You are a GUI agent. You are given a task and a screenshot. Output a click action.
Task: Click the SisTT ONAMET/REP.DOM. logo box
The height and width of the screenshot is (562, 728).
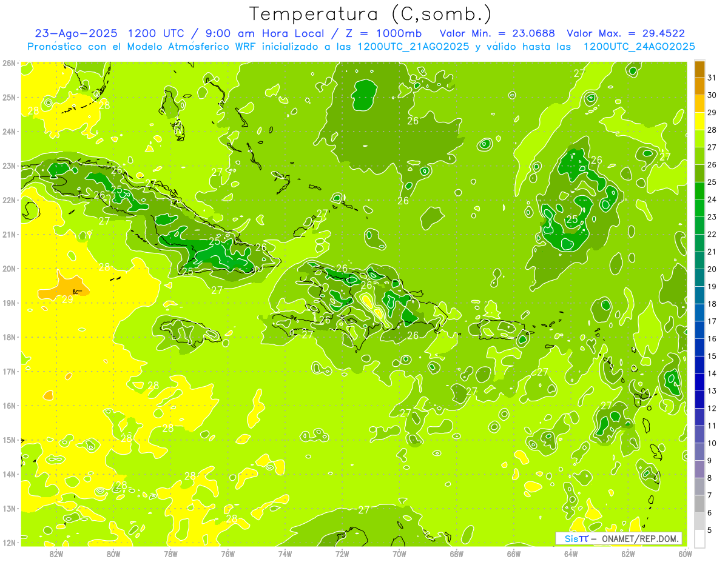619,538
